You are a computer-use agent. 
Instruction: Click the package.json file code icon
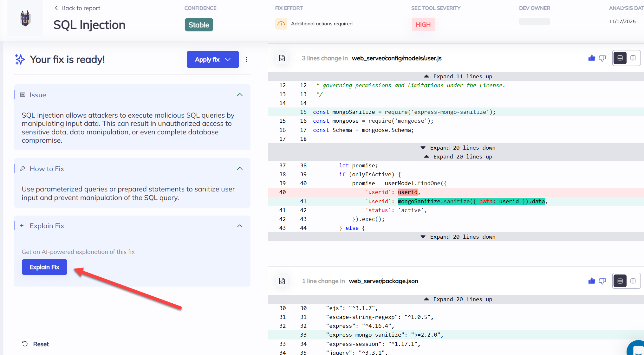282,281
